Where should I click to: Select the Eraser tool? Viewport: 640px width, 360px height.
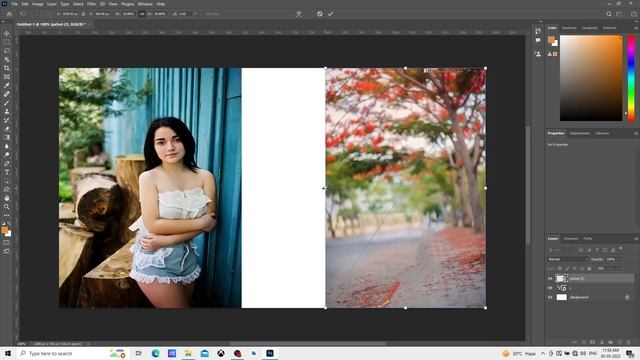7,129
